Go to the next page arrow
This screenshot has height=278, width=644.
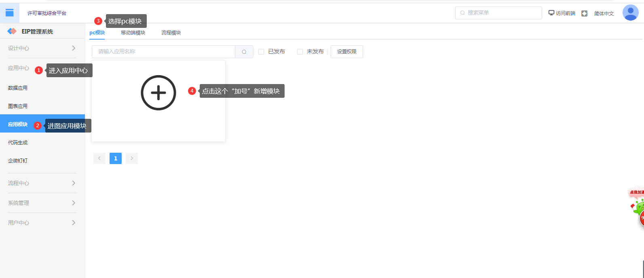tap(132, 158)
